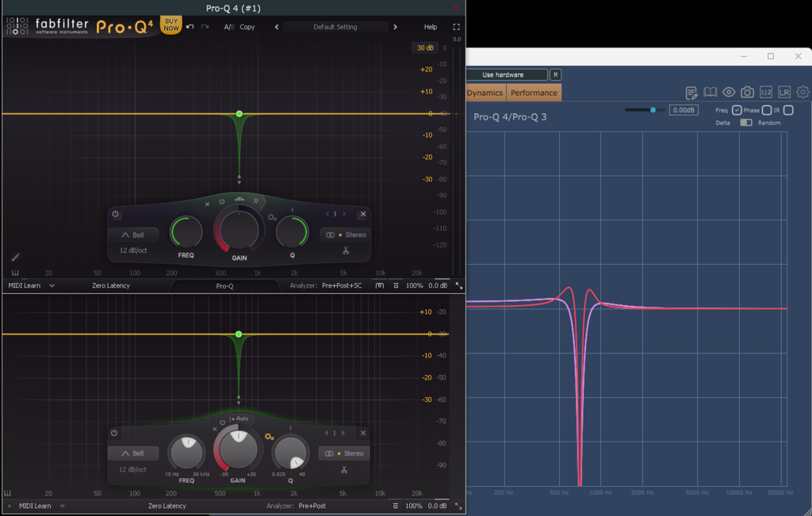The image size is (812, 516).
Task: Open Pre+Post+SC analyzer options
Action: [x=341, y=285]
